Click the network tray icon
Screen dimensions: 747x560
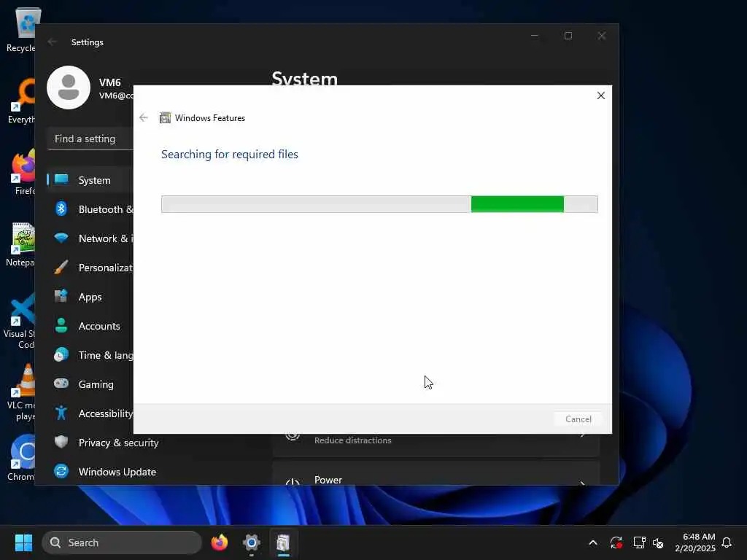[639, 542]
